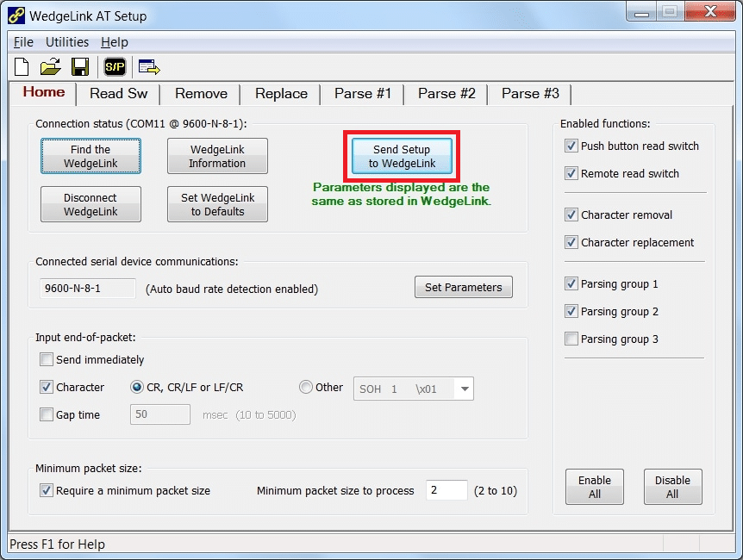743x560 pixels.
Task: Click the WedgeLink chain icon in title bar
Action: pyautogui.click(x=16, y=16)
